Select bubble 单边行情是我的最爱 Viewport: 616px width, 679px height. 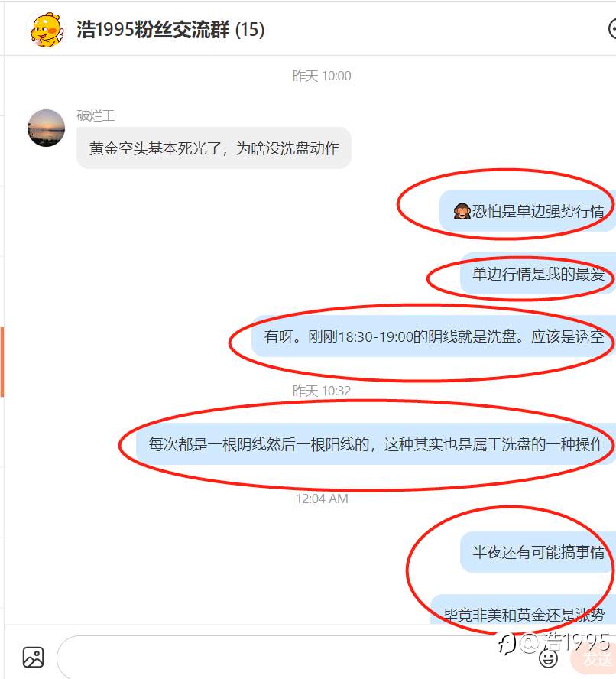pyautogui.click(x=538, y=274)
